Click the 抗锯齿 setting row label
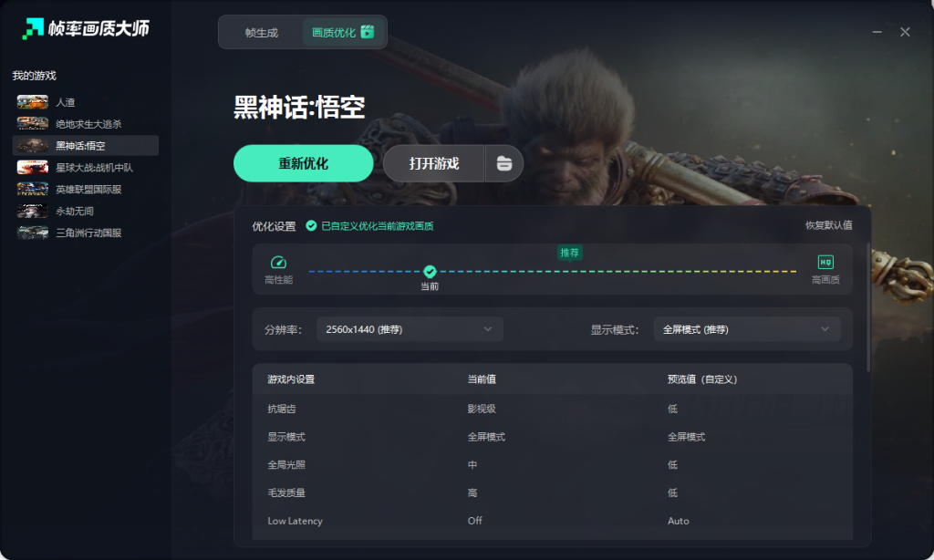934x560 pixels. pos(281,409)
